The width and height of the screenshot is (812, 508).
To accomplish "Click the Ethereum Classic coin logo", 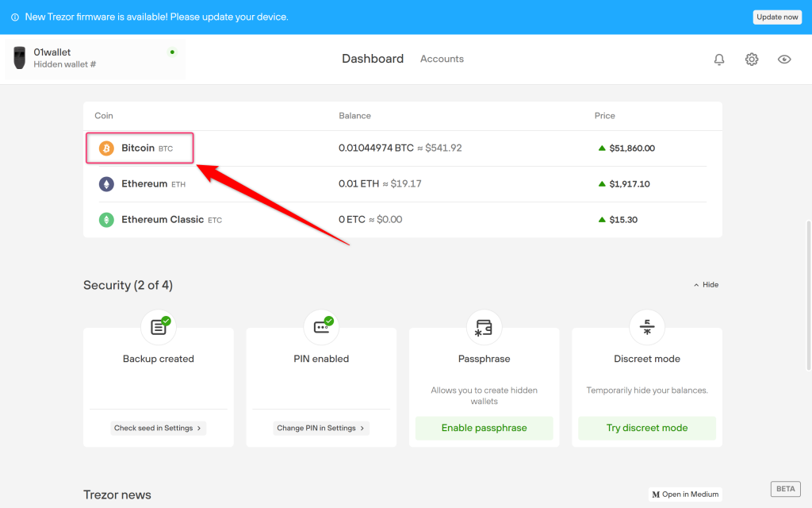I will pos(106,220).
